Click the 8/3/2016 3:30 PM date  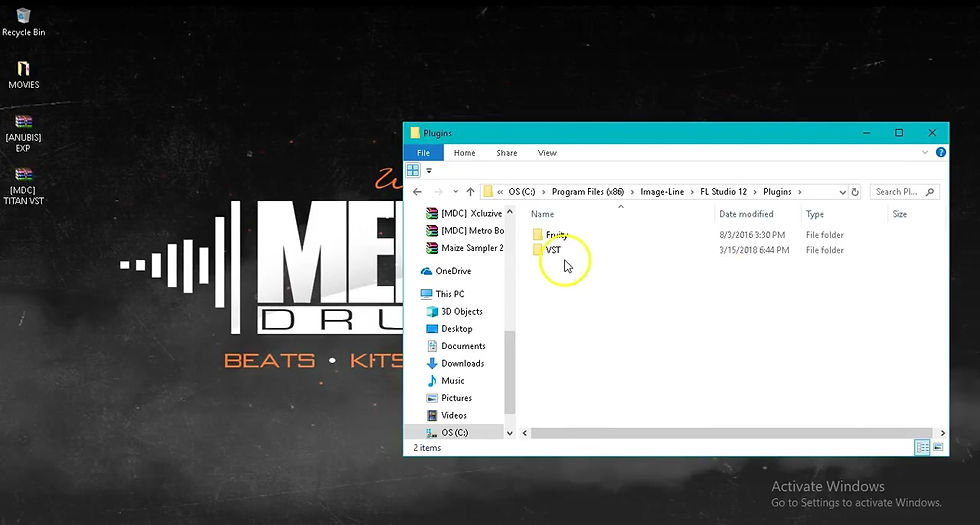pos(752,235)
